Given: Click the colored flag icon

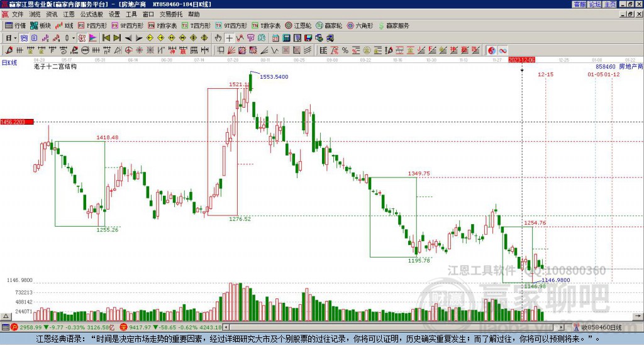Looking at the screenshot, I should click(93, 38).
